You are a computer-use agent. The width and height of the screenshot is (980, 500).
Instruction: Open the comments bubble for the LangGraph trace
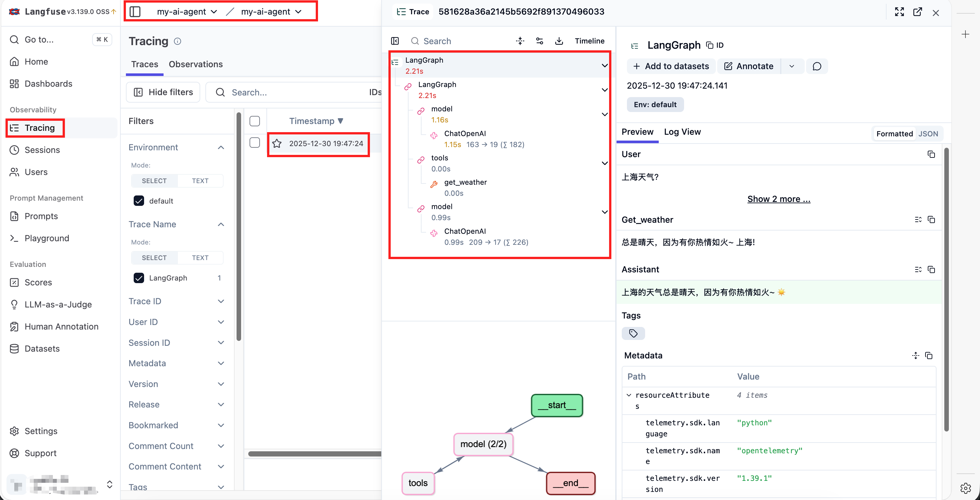816,66
